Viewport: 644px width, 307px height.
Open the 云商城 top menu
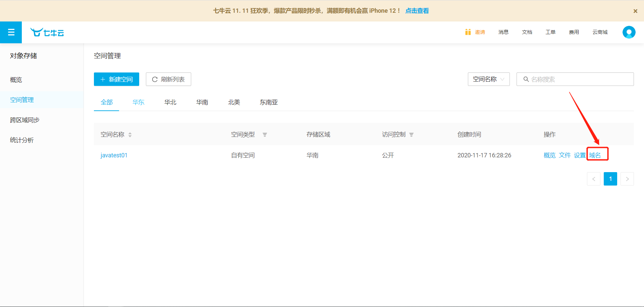pyautogui.click(x=600, y=32)
